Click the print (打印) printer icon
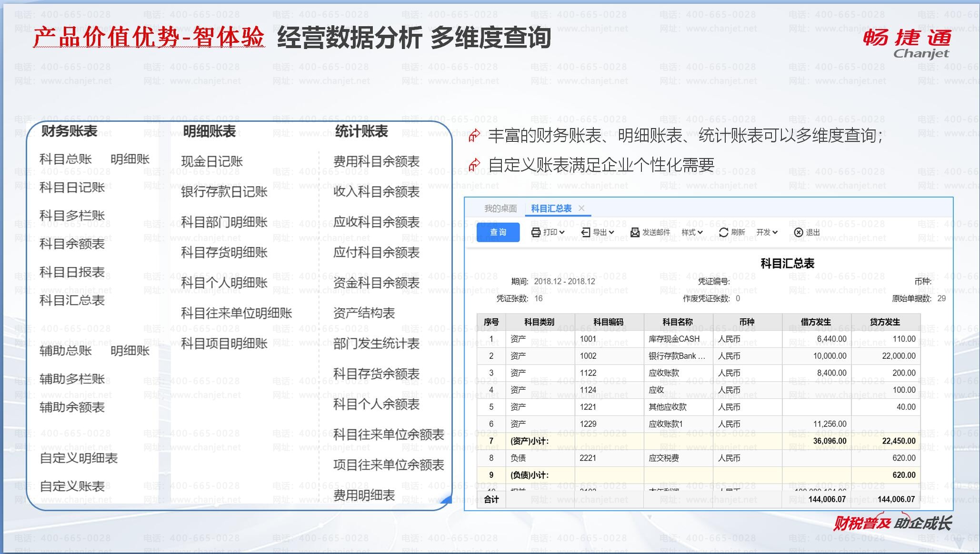The width and height of the screenshot is (980, 554). click(x=536, y=232)
